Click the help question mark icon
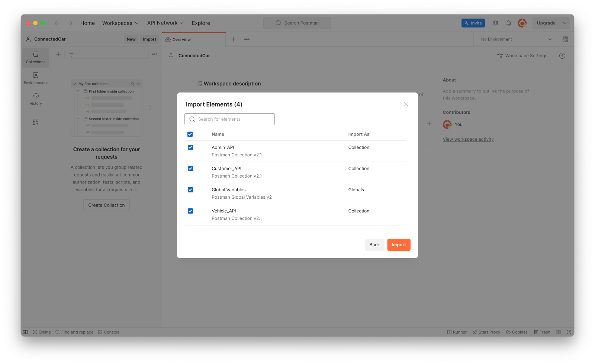Screen dimensions: 595x364 (569, 332)
